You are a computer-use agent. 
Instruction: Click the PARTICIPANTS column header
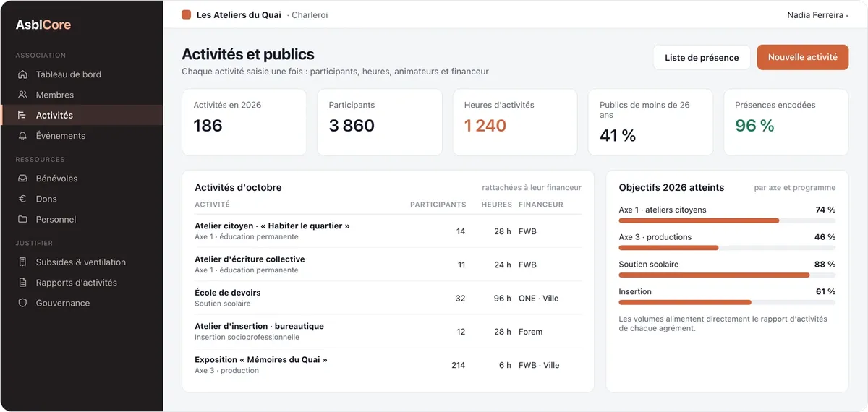click(438, 205)
